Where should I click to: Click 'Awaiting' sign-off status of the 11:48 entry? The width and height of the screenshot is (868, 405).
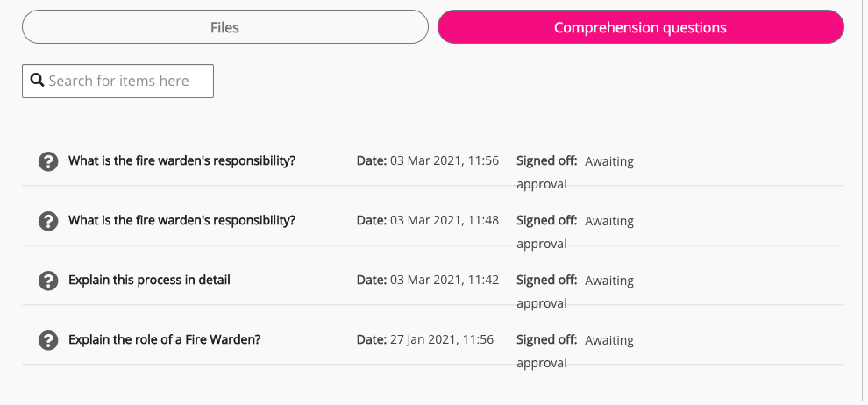(x=608, y=221)
